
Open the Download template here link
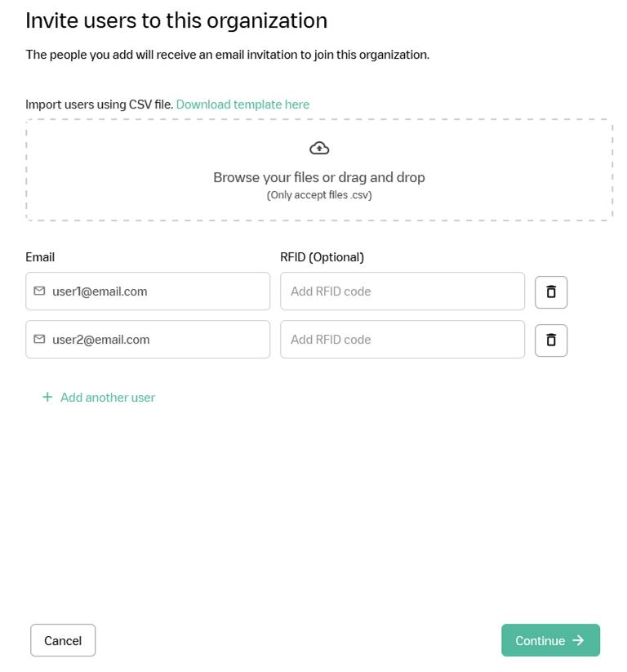coord(242,105)
